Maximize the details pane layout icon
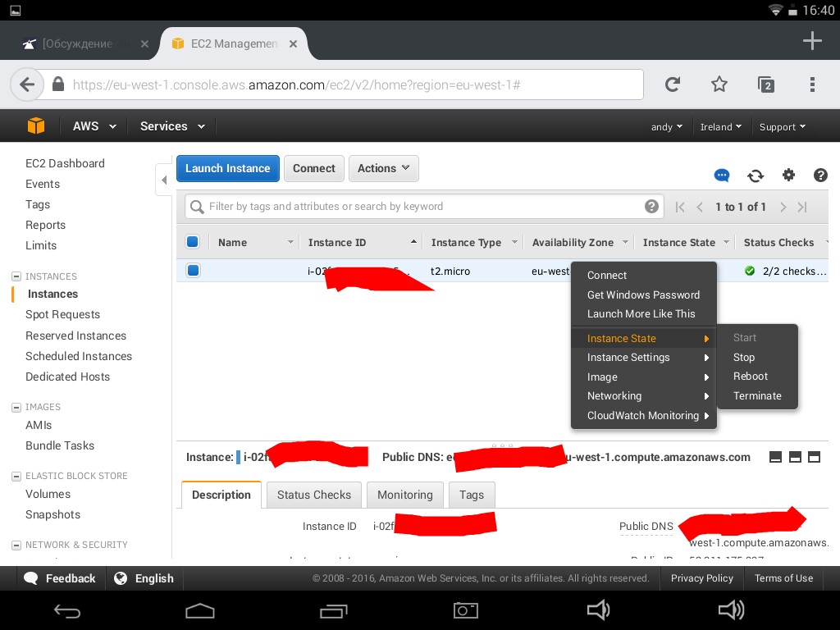840x630 pixels. (x=815, y=457)
